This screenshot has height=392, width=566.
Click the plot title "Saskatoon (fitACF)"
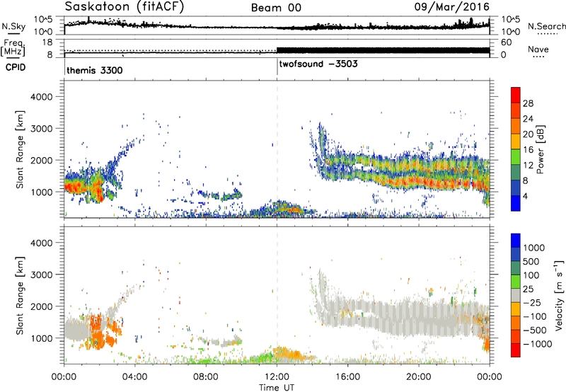(x=125, y=7)
